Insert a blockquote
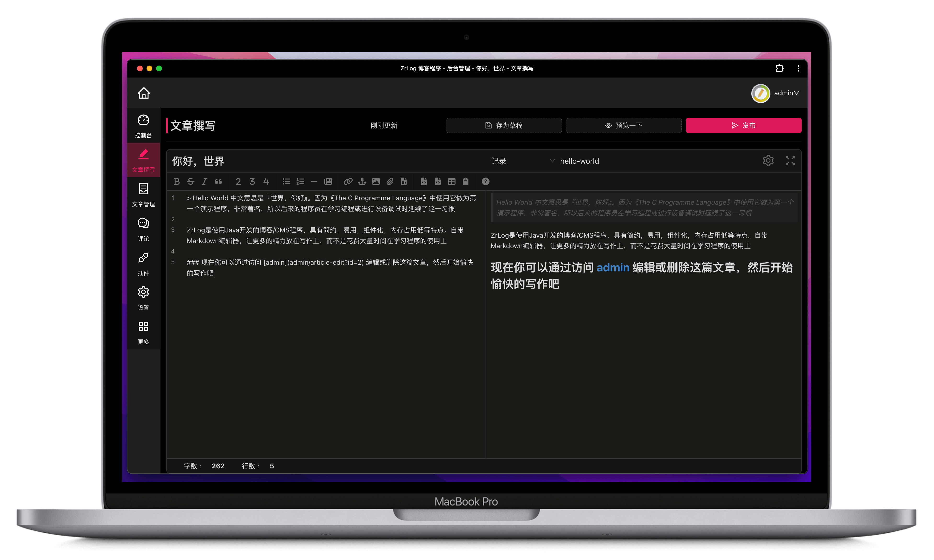Image resolution: width=934 pixels, height=560 pixels. click(218, 181)
